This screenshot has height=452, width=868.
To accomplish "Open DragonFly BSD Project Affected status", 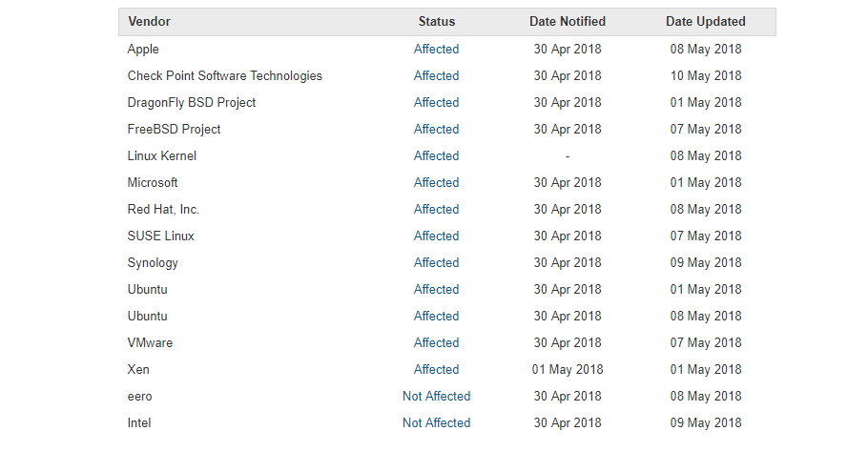I will coord(436,102).
